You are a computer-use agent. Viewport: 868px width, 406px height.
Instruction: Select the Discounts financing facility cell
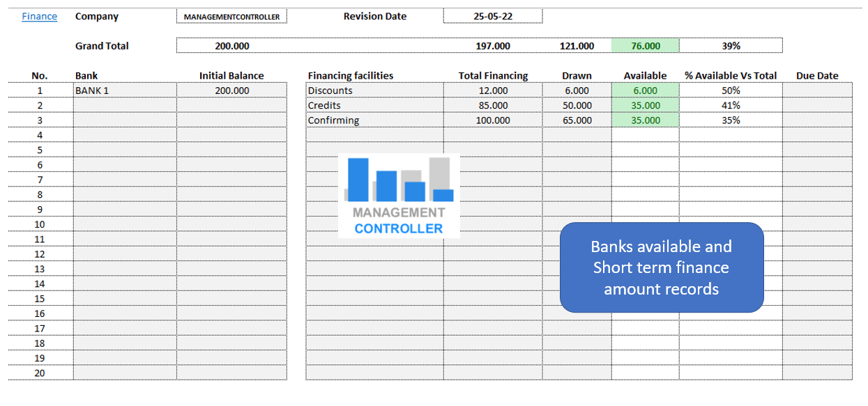(374, 91)
